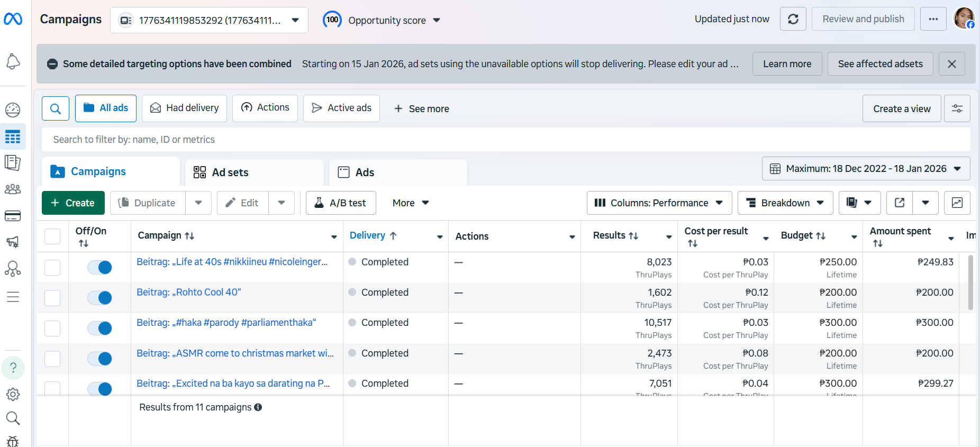The image size is (980, 447).
Task: Switch to the Ads tab
Action: click(x=364, y=172)
